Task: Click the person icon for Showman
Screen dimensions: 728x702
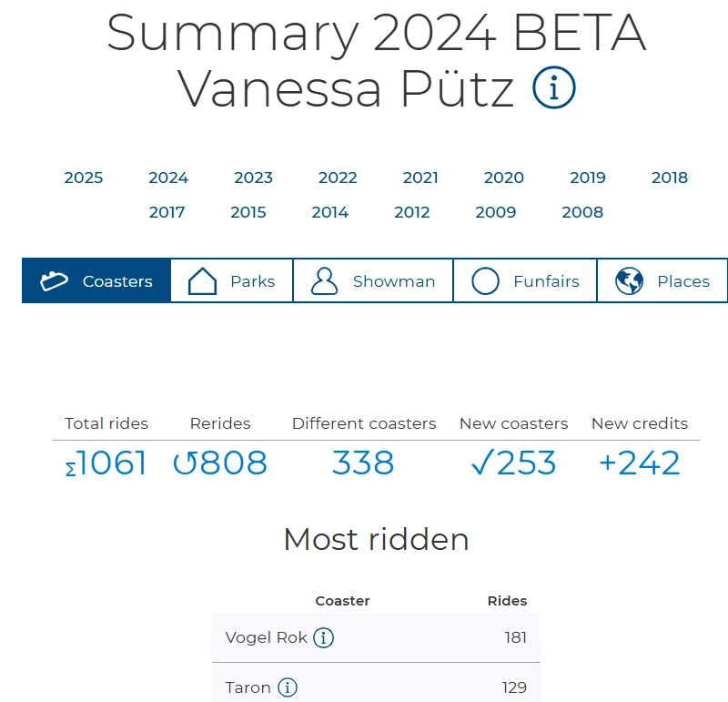Action: click(x=324, y=281)
